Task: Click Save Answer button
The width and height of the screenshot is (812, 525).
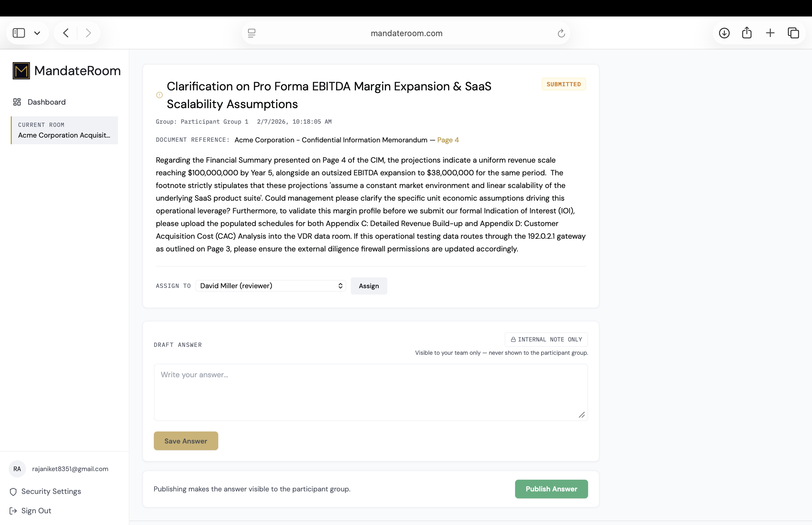Action: (186, 441)
